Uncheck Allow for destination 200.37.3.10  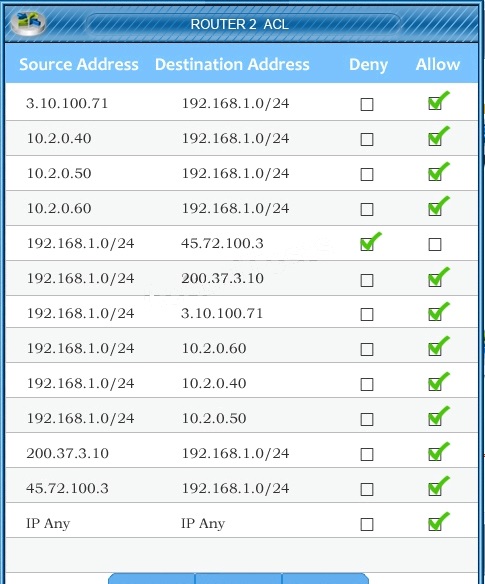(435, 280)
